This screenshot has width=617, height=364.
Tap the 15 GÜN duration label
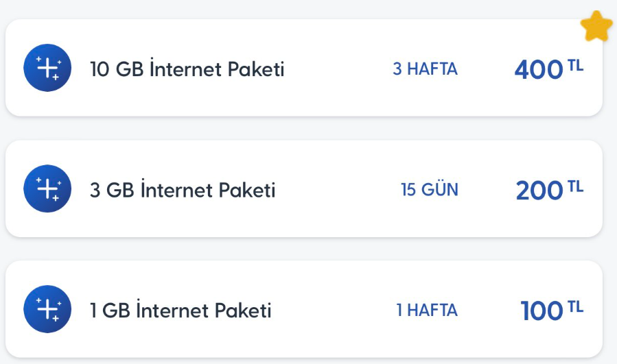430,189
